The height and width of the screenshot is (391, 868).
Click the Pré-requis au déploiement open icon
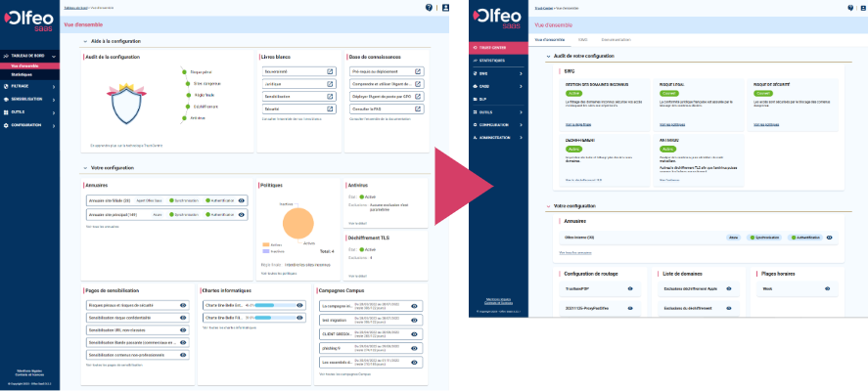pyautogui.click(x=419, y=72)
